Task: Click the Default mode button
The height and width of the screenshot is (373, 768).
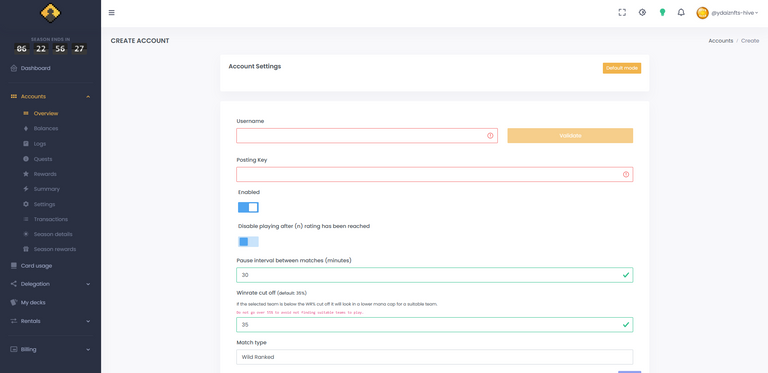Action: point(622,68)
